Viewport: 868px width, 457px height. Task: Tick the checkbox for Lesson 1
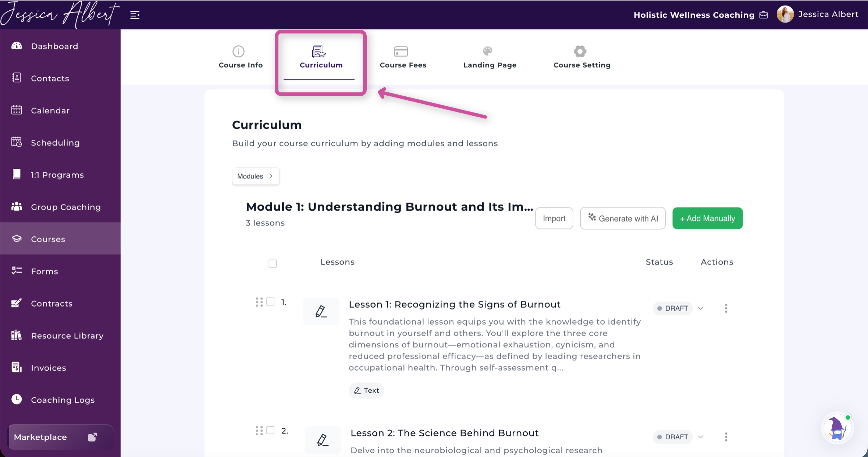(270, 301)
